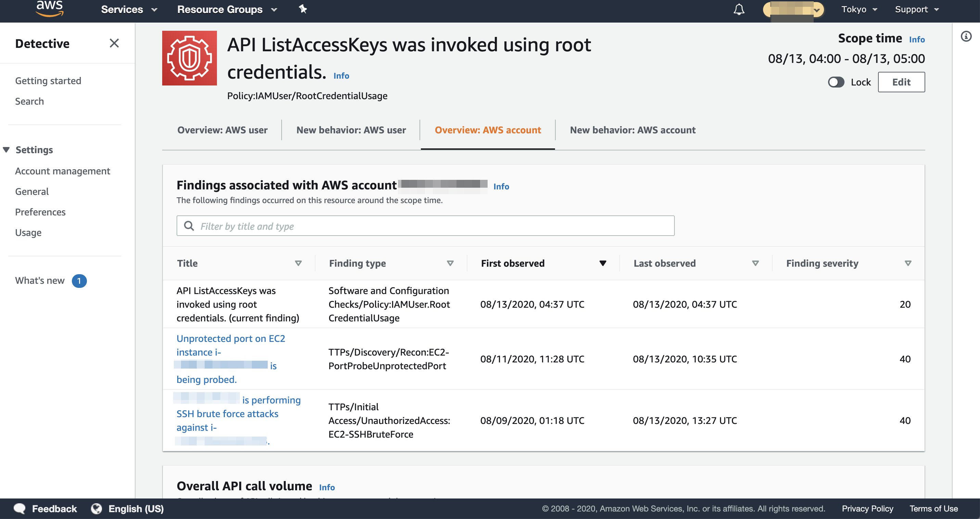Click the Feedback speech bubble icon
Viewport: 980px width, 519px height.
click(x=20, y=508)
